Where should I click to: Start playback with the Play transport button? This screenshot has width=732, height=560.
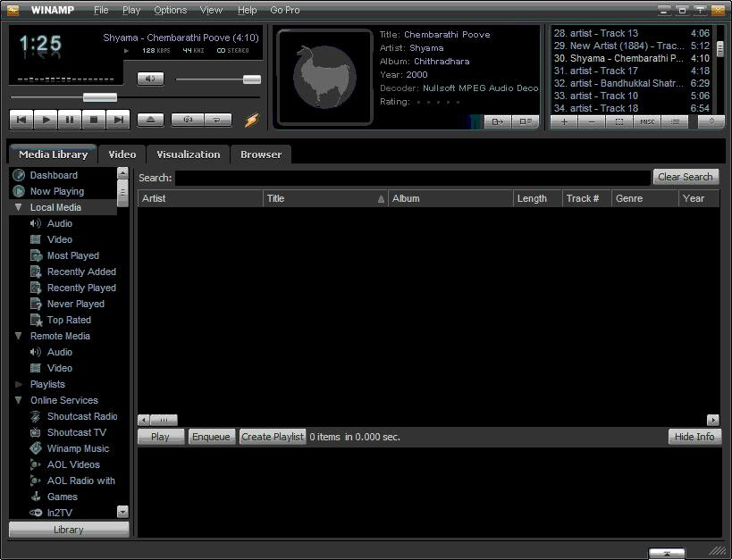[x=46, y=120]
